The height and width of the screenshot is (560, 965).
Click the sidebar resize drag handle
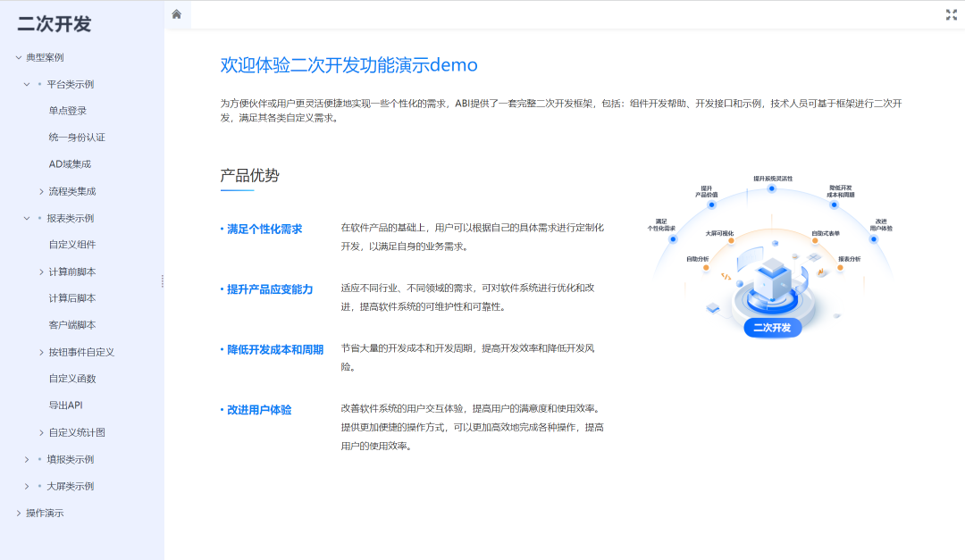point(162,280)
